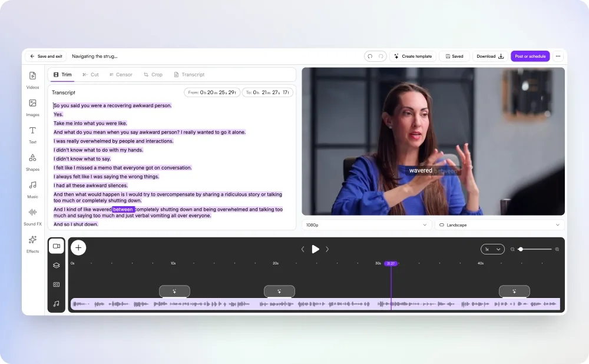This screenshot has width=589, height=364.
Task: Click Save and exit button
Action: click(46, 57)
